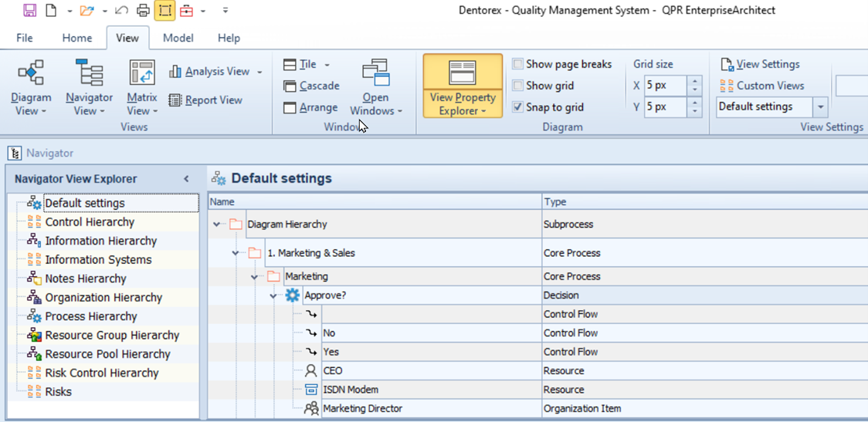Image resolution: width=868 pixels, height=422 pixels.
Task: Open the Default settings combo box dropdown
Action: point(820,106)
